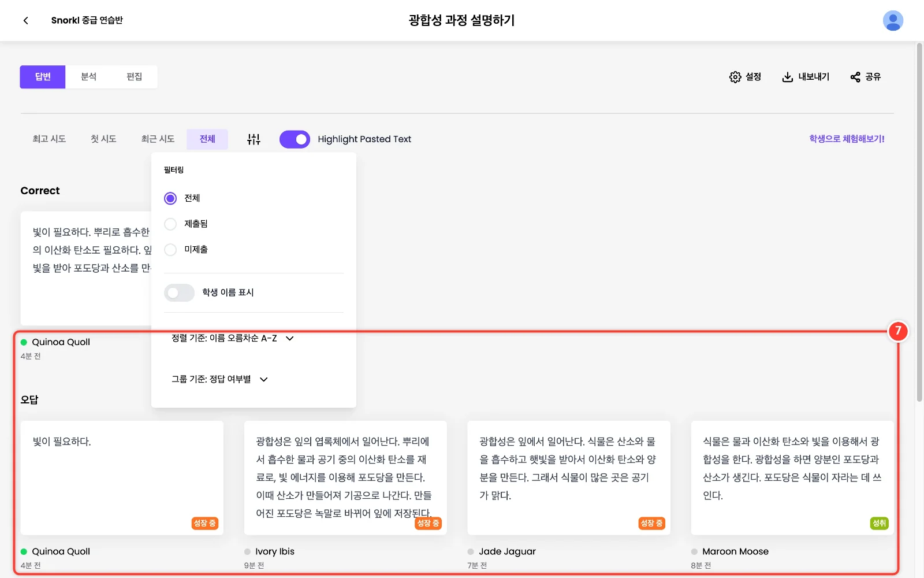This screenshot has height=578, width=924.
Task: Click the 학생으로 체험해보기! link
Action: (847, 139)
